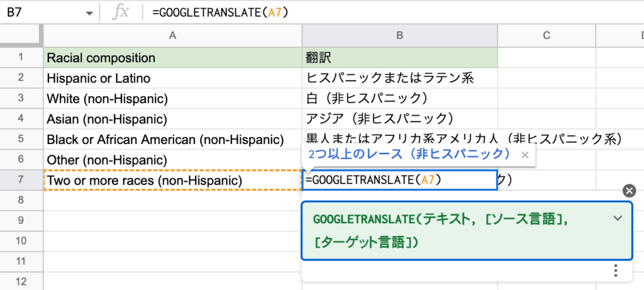Close the GOOGLETRANSLATE function help panel
The image size is (644, 290).
coord(628,191)
